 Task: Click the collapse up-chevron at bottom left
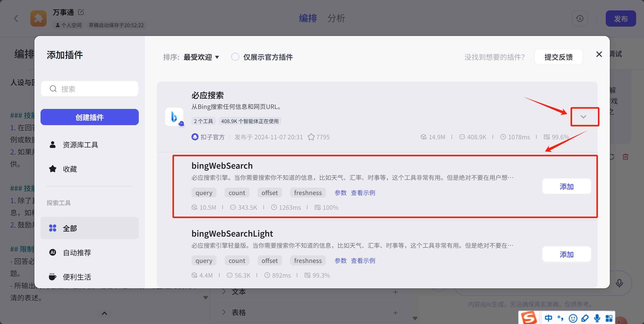(x=104, y=314)
